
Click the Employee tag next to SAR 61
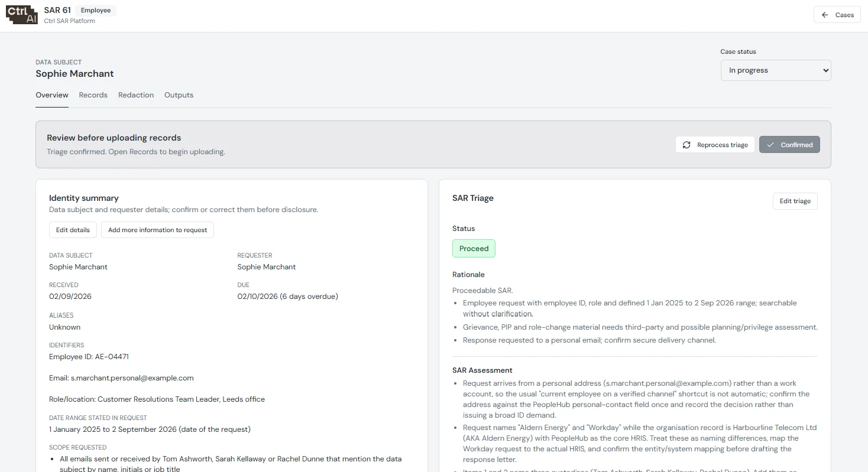tap(96, 10)
